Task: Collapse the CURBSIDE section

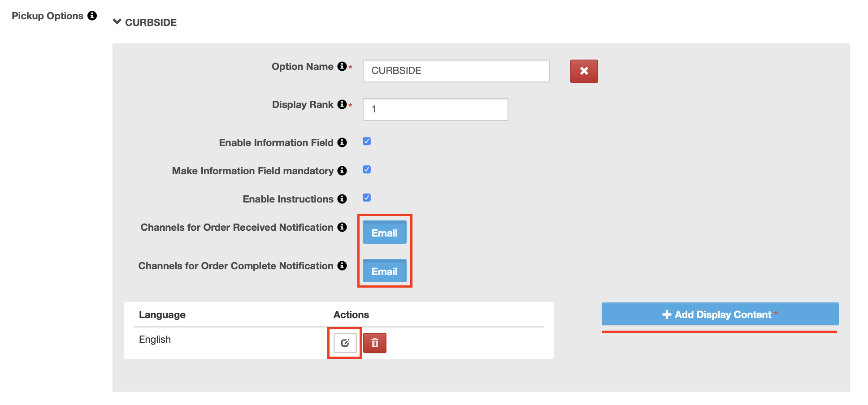Action: (x=117, y=22)
